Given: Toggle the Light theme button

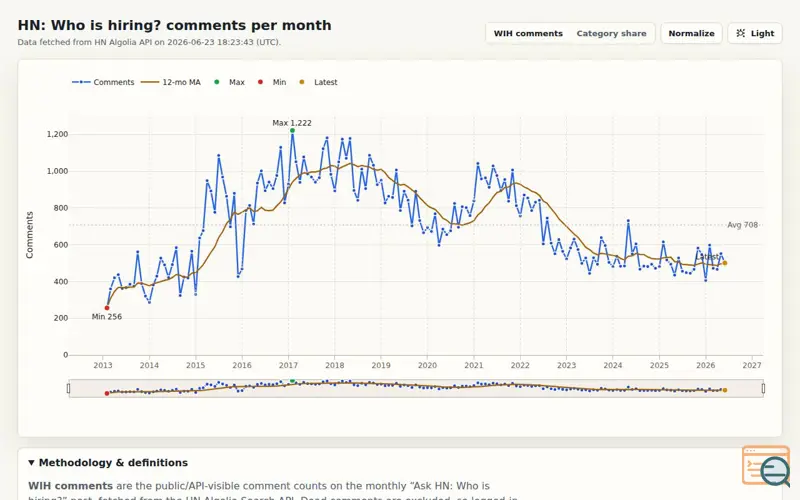Looking at the screenshot, I should pyautogui.click(x=755, y=33).
